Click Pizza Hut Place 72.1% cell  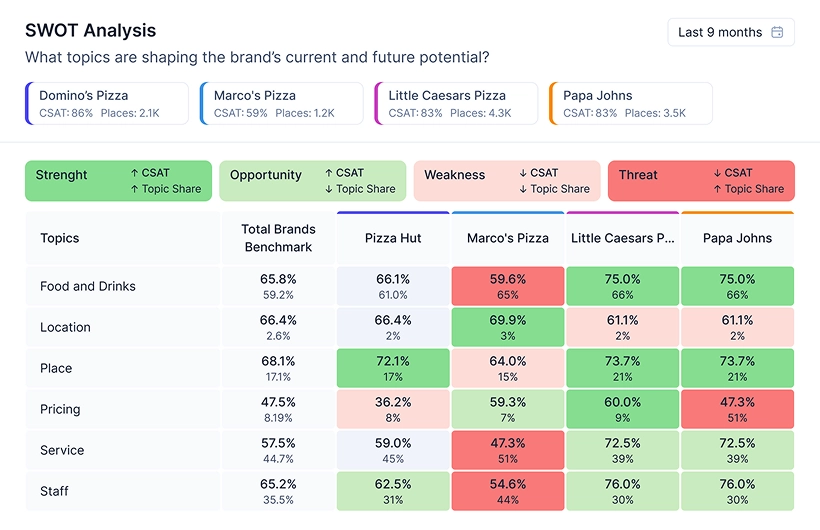(x=394, y=369)
